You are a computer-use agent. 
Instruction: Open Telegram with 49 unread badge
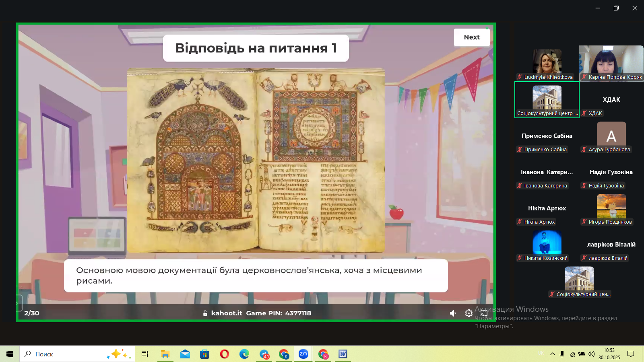click(264, 354)
